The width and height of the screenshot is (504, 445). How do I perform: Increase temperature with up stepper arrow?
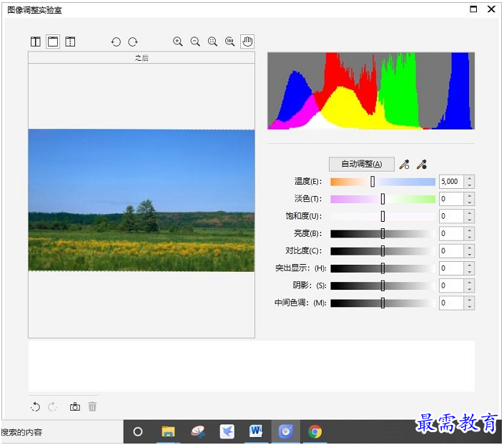pyautogui.click(x=470, y=179)
